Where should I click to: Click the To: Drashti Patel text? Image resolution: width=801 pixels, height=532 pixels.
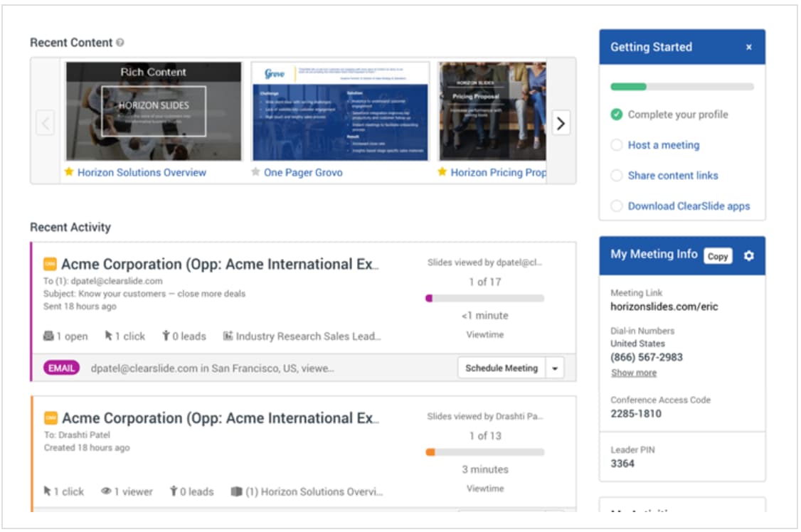pyautogui.click(x=77, y=435)
